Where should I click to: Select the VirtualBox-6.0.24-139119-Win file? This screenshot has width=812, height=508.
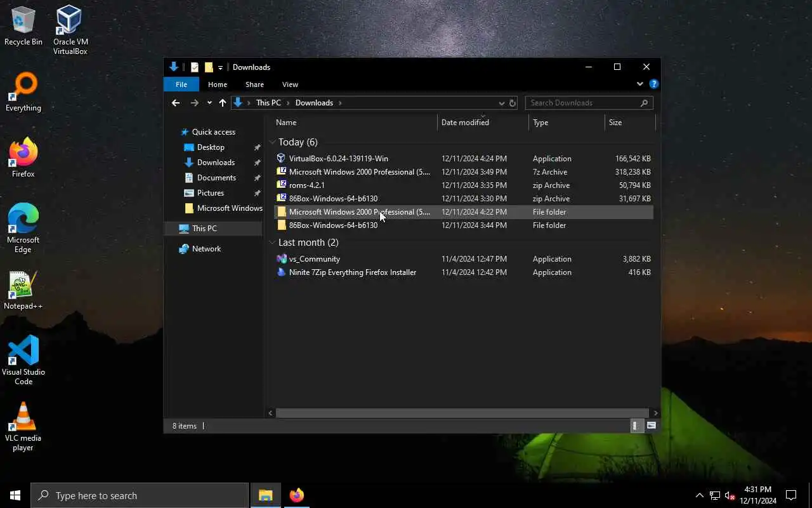tap(463, 159)
